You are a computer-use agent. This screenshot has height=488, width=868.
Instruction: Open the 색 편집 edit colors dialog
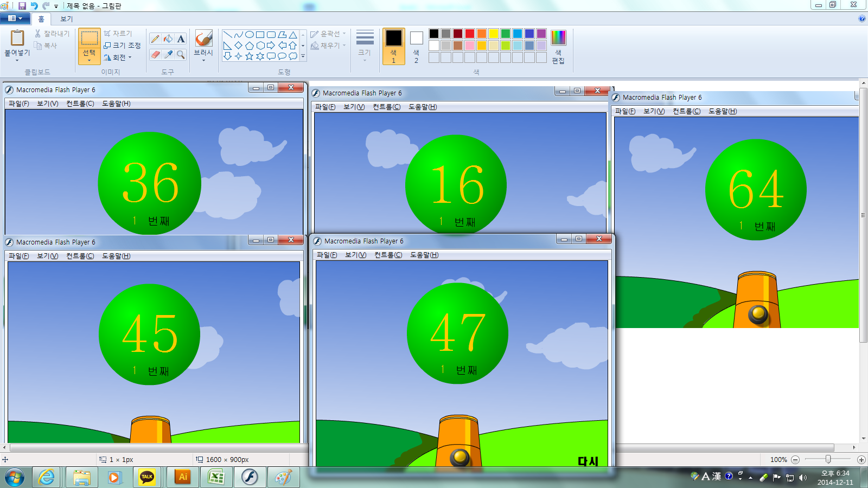pos(558,47)
